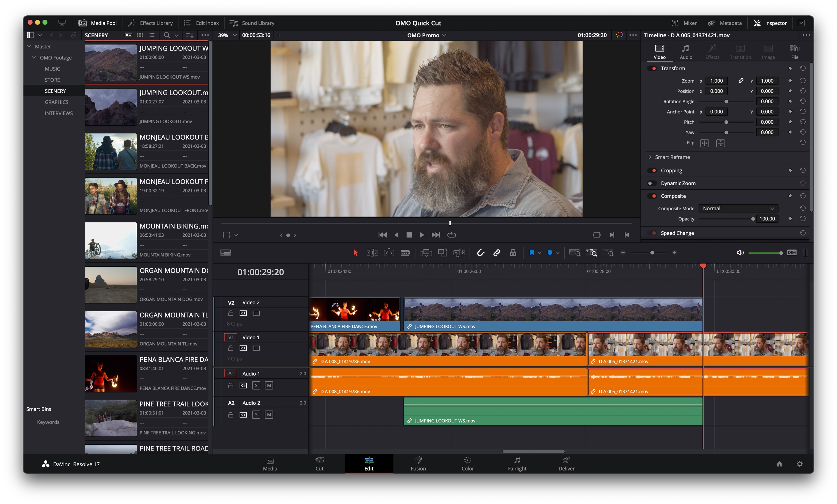Screen dimensions: 837x504
Task: Disable the Cropping section toggle
Action: [652, 170]
